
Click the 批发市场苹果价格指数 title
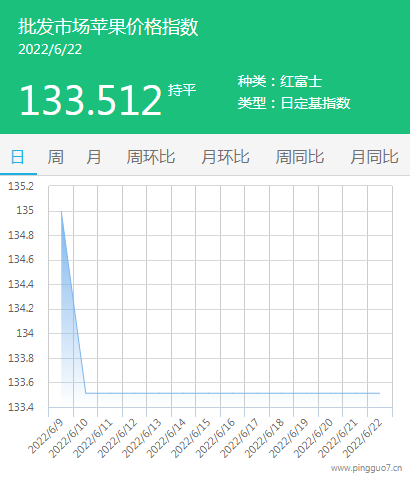(108, 27)
